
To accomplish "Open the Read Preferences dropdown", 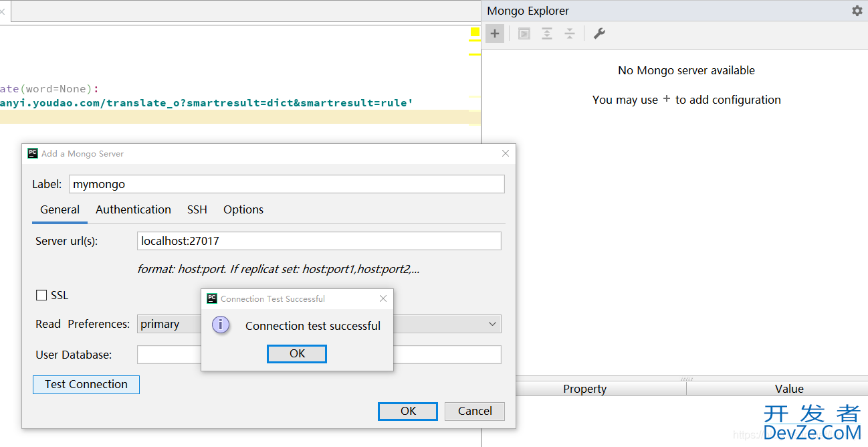I will tap(319, 324).
